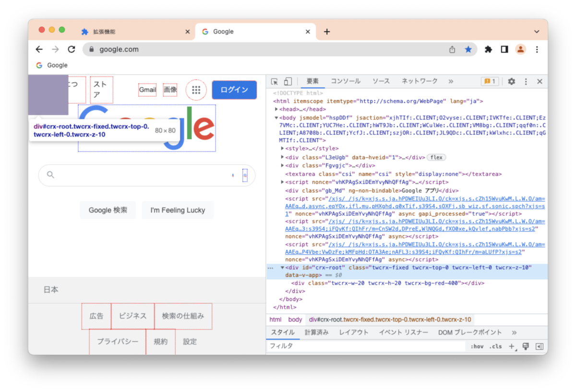Click the new style rule plus icon

coord(512,346)
